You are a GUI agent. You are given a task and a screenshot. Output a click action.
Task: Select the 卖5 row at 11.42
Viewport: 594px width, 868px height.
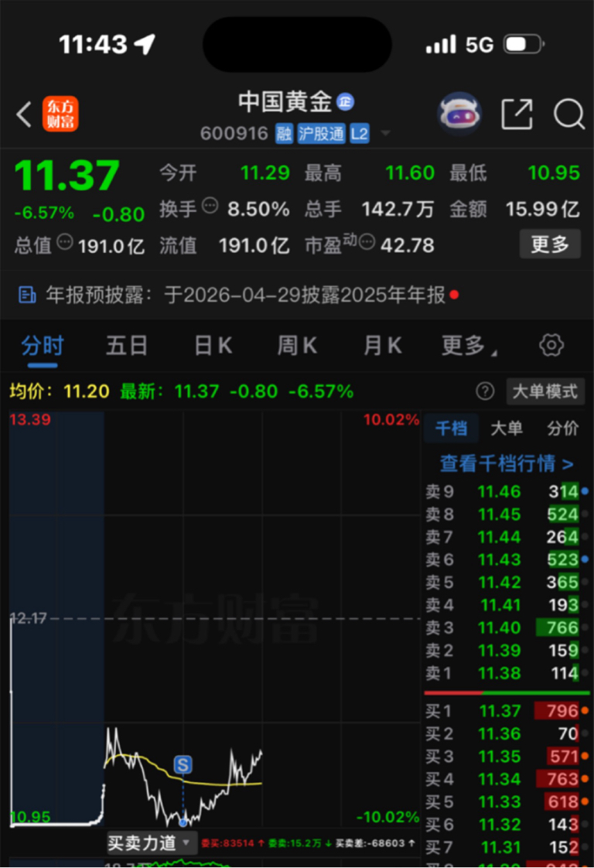507,583
